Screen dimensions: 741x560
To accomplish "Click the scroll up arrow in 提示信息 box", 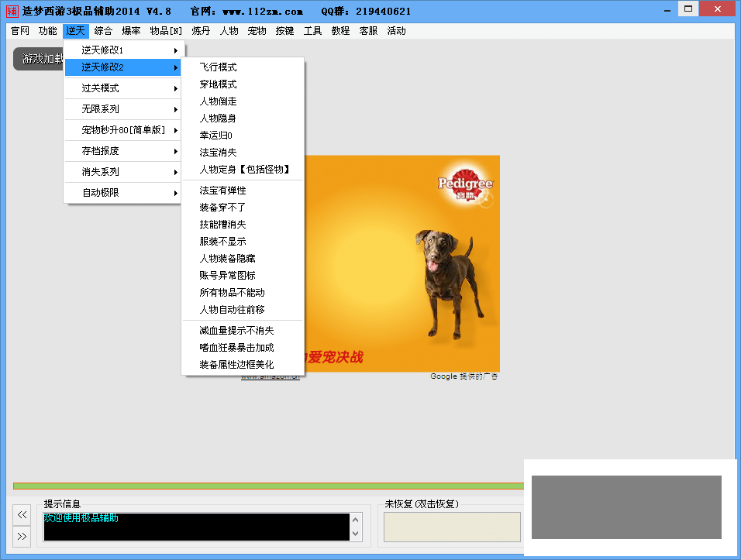I will [356, 519].
